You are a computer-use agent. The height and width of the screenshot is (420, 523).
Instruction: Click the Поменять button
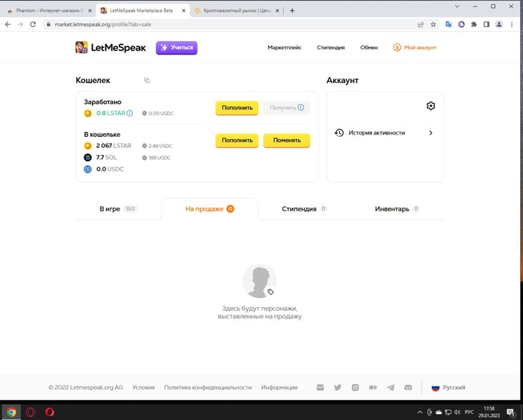point(286,140)
